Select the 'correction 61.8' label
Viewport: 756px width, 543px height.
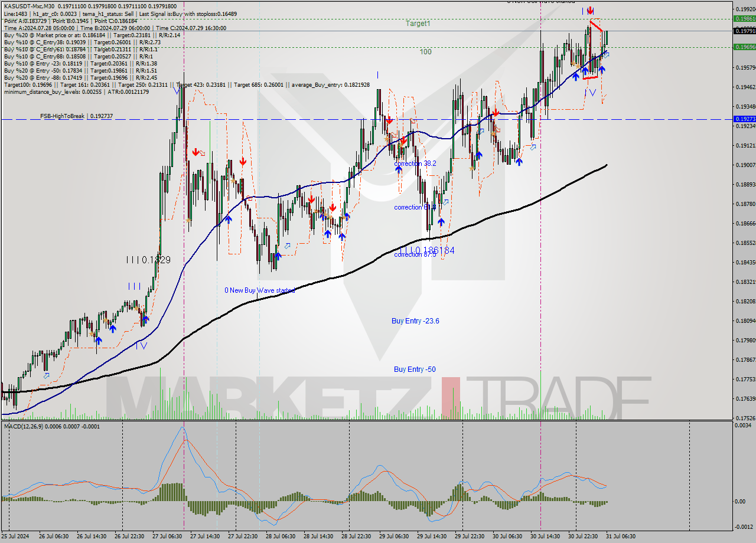click(415, 207)
